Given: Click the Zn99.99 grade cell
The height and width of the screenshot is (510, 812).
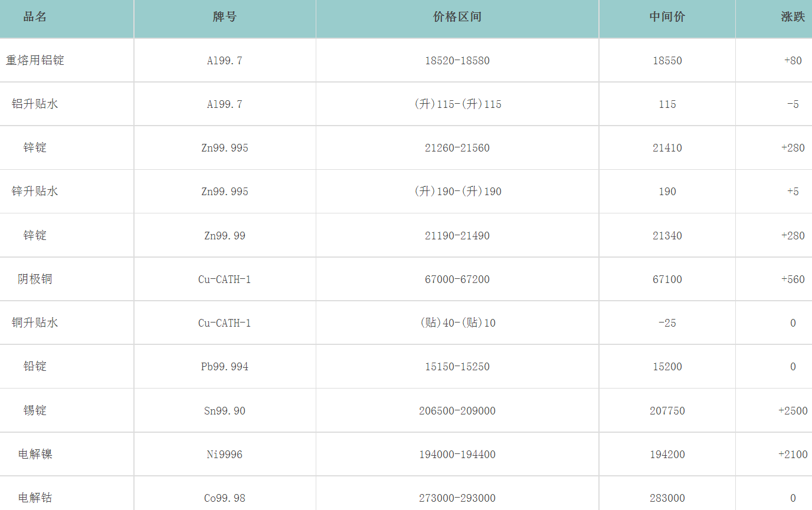Looking at the screenshot, I should [x=224, y=236].
